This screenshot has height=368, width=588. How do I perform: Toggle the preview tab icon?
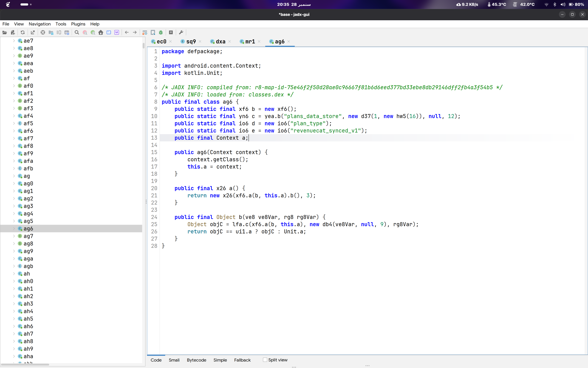[x=59, y=32]
